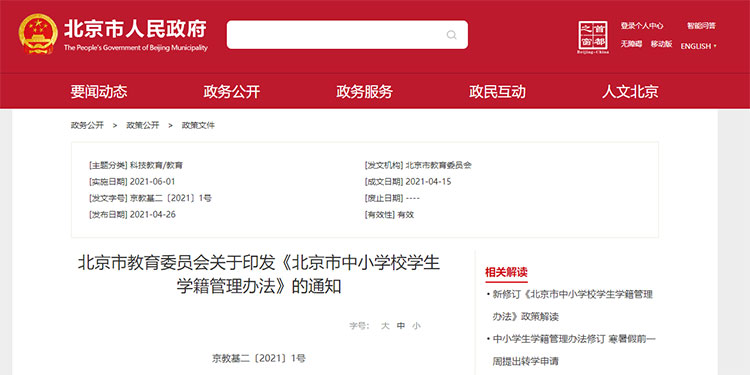Open 要闻动态 menu
Viewport: 750px width, 375px height.
99,91
